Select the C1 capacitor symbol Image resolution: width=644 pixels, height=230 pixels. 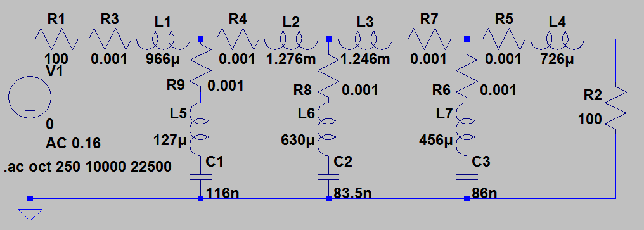(x=200, y=177)
